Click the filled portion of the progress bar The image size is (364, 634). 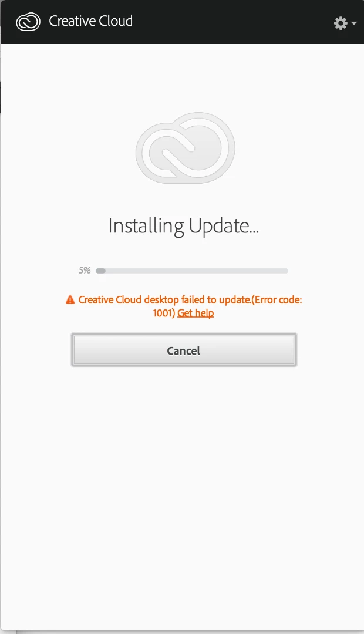(x=100, y=271)
